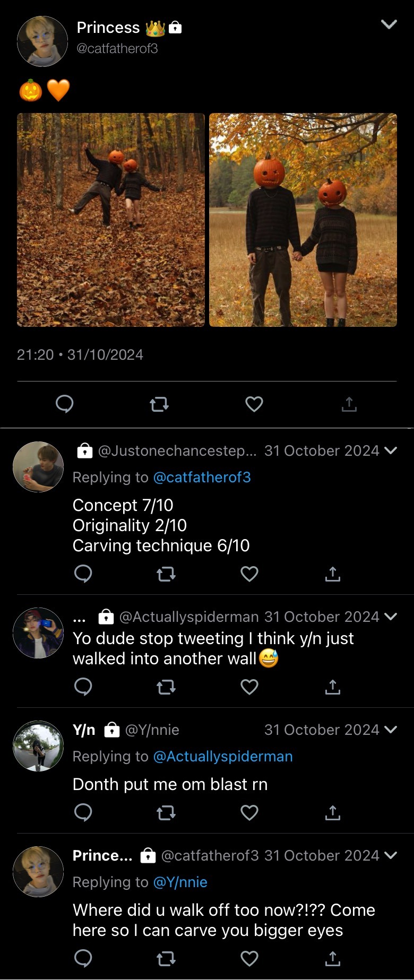View the pumpkin heads holding hands photo
This screenshot has width=414, height=980.
[303, 220]
